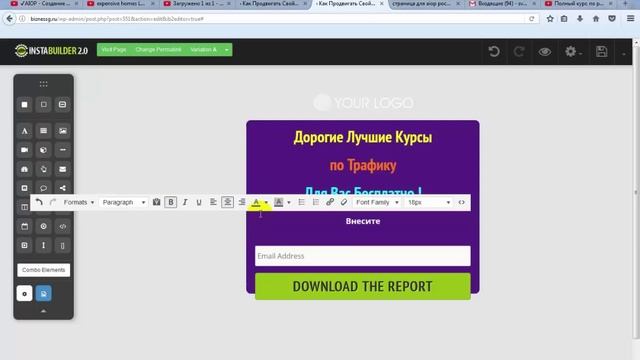This screenshot has height=360, width=640.
Task: Open the Formats dropdown
Action: (x=78, y=202)
